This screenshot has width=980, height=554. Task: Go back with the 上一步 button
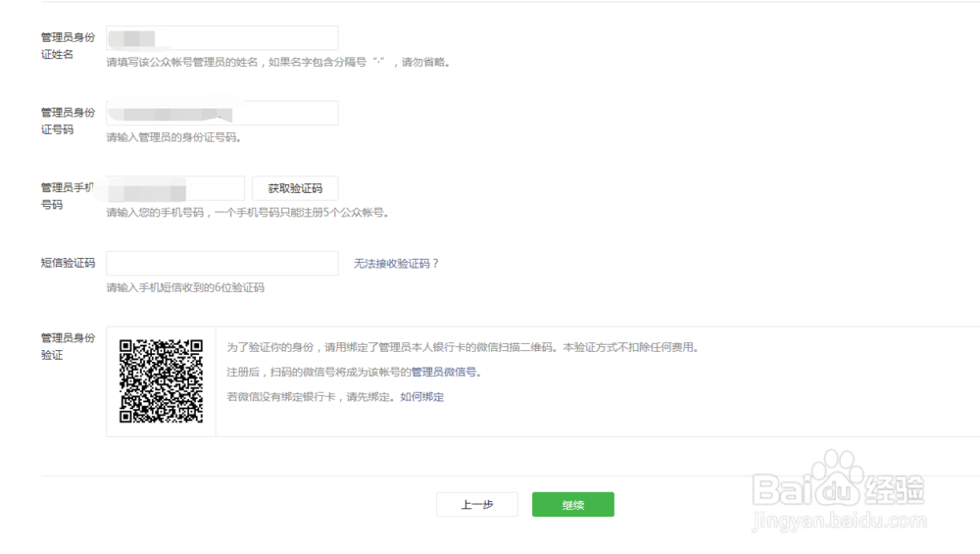(x=476, y=505)
